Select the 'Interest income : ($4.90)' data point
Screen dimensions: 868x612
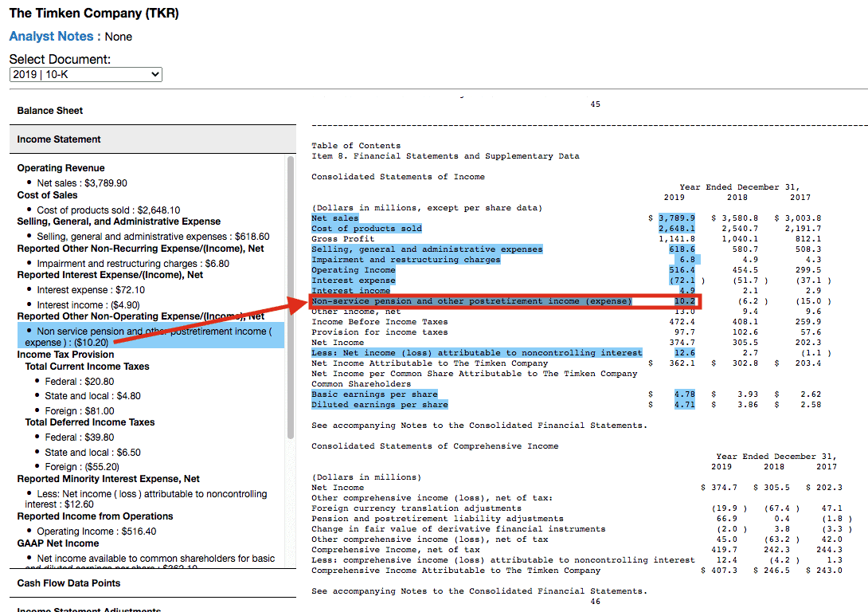88,304
